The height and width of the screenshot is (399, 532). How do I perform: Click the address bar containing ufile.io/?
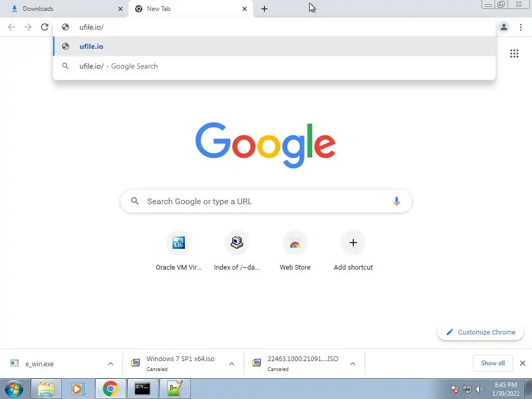(274, 27)
